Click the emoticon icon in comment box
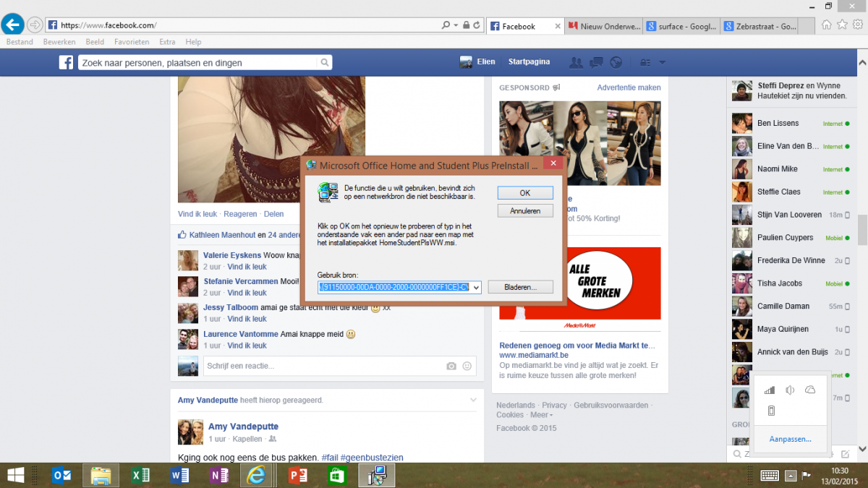Viewport: 868px width, 488px height. [467, 366]
